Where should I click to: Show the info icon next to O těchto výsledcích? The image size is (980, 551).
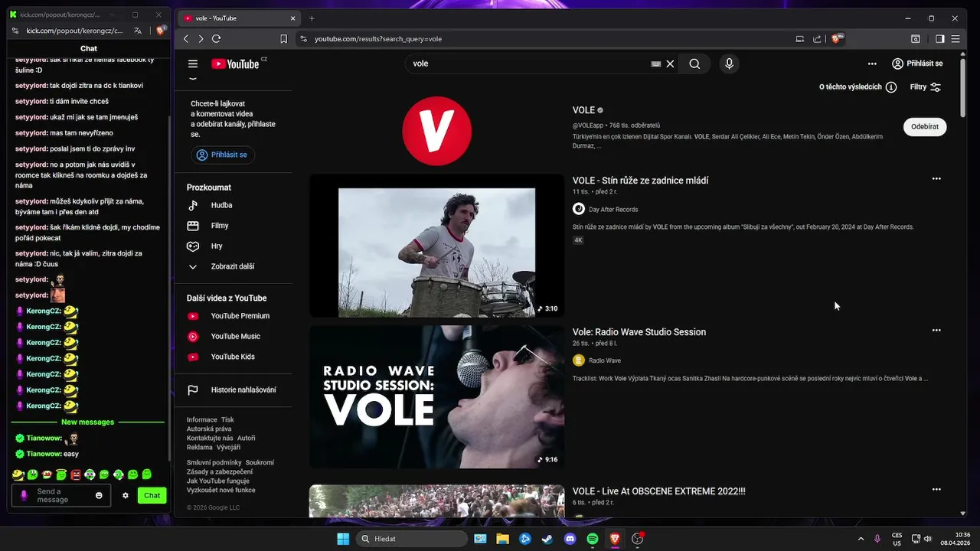pyautogui.click(x=891, y=87)
